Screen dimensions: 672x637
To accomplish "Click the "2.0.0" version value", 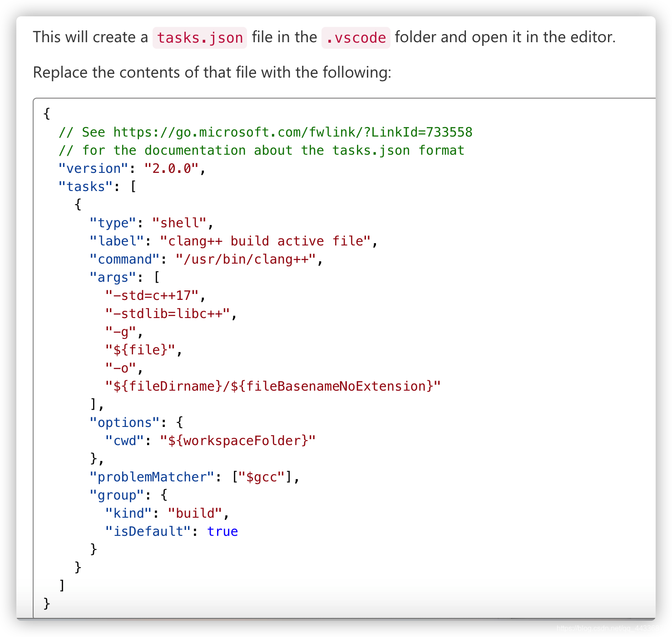I will click(x=172, y=168).
